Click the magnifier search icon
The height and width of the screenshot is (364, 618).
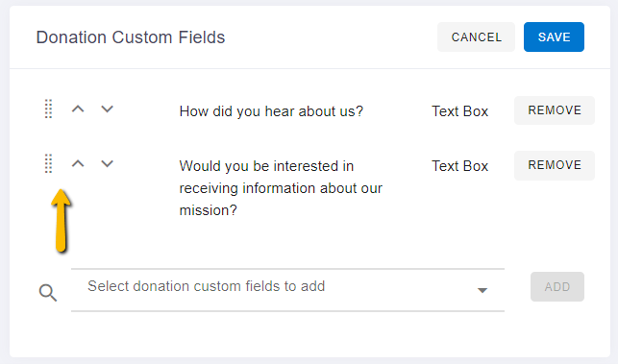click(x=48, y=293)
